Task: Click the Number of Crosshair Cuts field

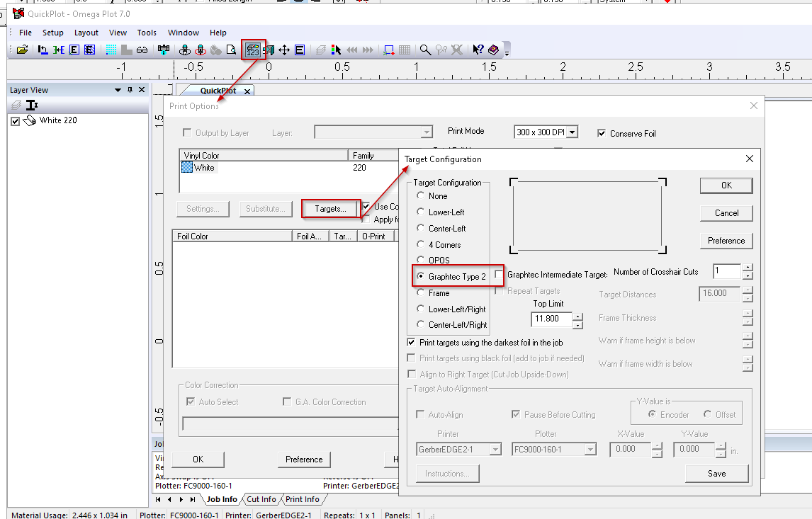Action: click(x=727, y=271)
